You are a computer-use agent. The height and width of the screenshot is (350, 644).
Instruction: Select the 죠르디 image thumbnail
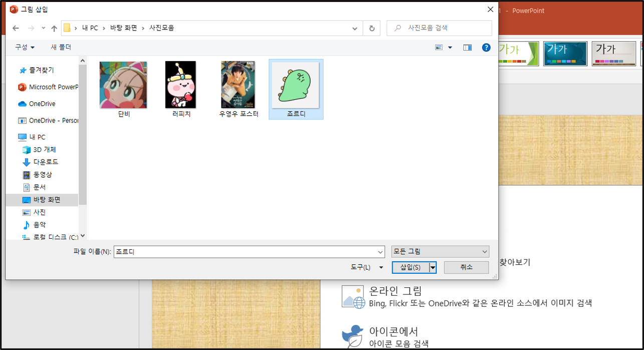(296, 89)
